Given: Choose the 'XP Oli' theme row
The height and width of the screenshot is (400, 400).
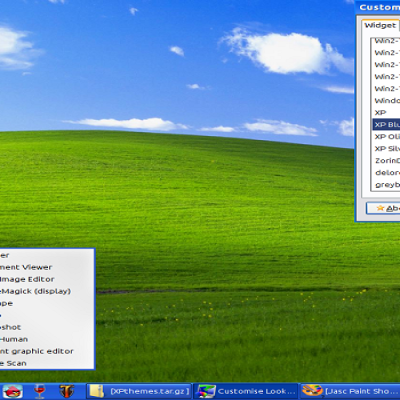Looking at the screenshot, I should pyautogui.click(x=386, y=137).
